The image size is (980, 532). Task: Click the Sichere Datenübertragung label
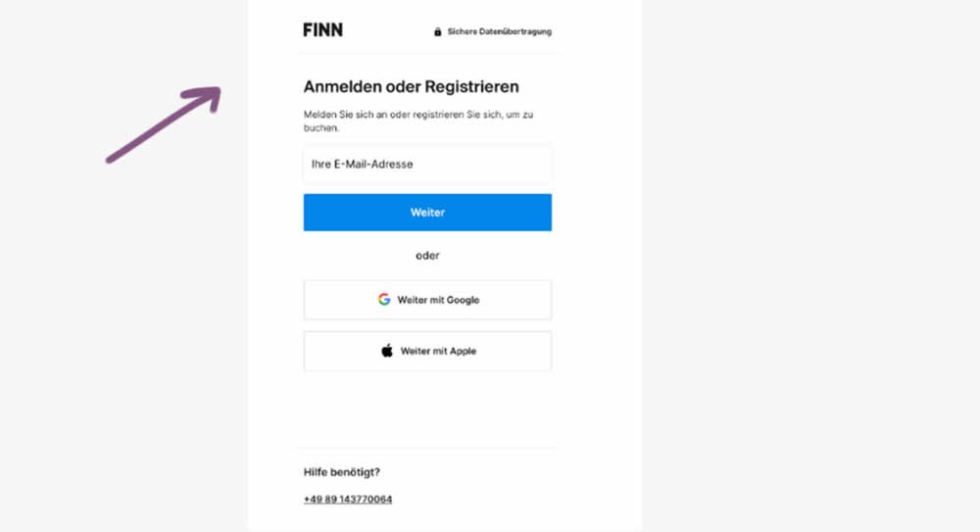pos(499,32)
